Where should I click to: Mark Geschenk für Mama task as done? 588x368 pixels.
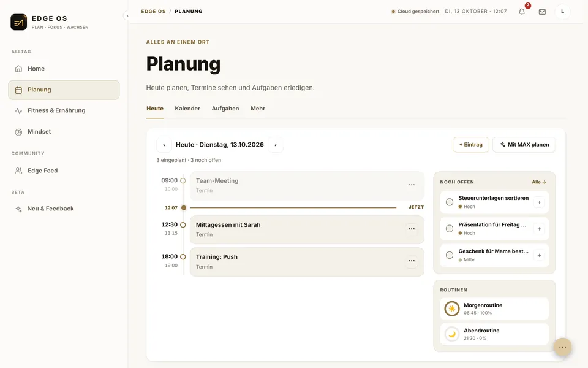point(449,255)
